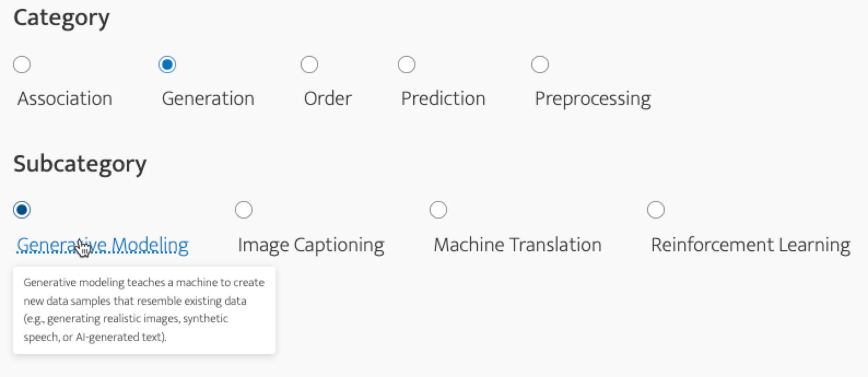Click the underlined Generative Modeling link text
868x377 pixels.
click(x=137, y=245)
